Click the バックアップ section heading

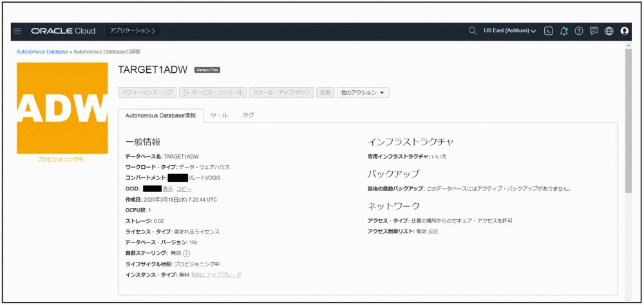pos(393,173)
